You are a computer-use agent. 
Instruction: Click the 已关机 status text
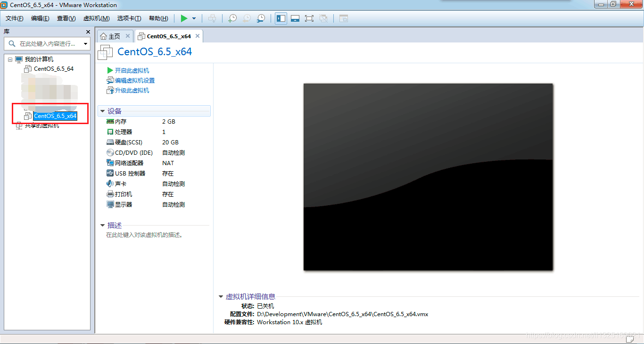(265, 306)
